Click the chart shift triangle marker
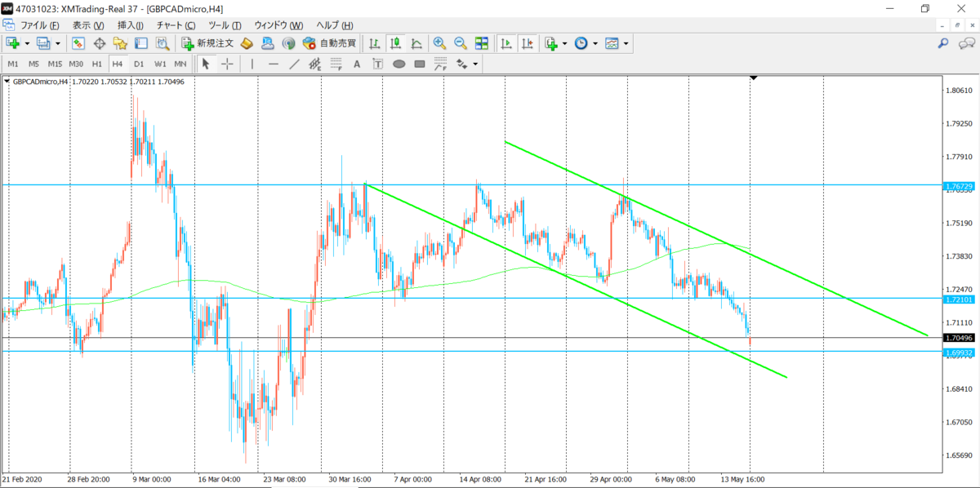 753,78
